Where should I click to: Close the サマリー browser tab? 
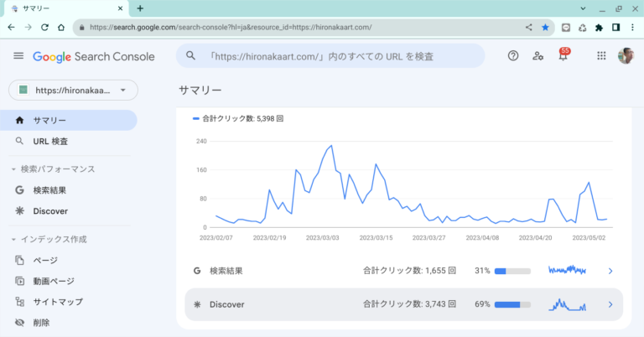pyautogui.click(x=121, y=8)
